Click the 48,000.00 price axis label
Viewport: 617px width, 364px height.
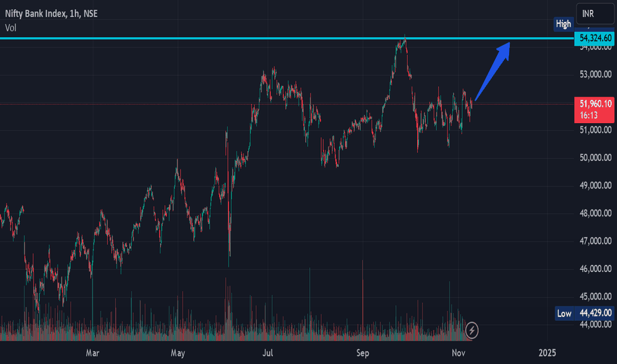point(595,213)
